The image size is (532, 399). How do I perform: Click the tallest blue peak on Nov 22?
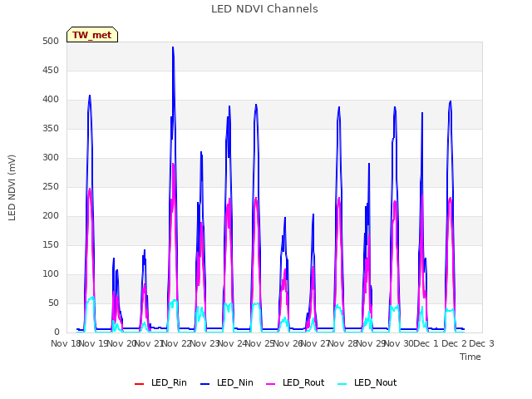point(173,47)
